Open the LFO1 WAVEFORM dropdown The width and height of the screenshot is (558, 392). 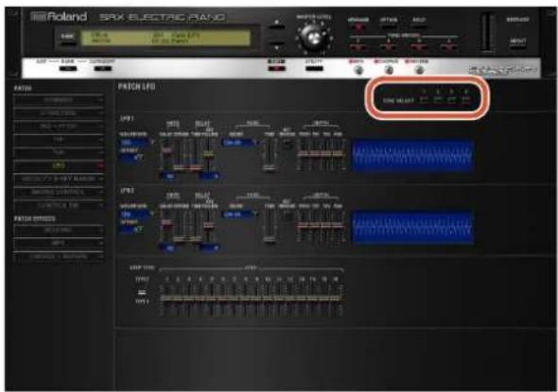(x=136, y=142)
